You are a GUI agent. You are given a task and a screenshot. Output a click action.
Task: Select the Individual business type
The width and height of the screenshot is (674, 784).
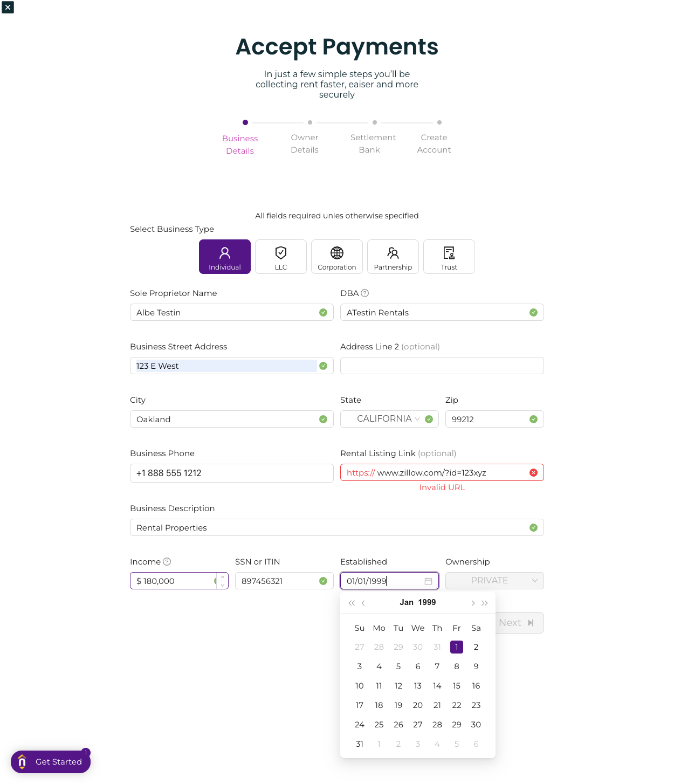[x=225, y=257]
